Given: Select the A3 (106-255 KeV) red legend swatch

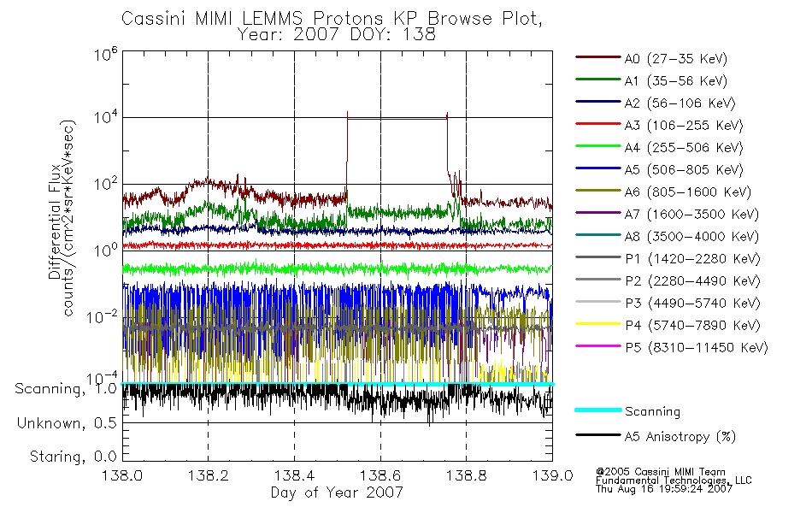Looking at the screenshot, I should 598,124.
